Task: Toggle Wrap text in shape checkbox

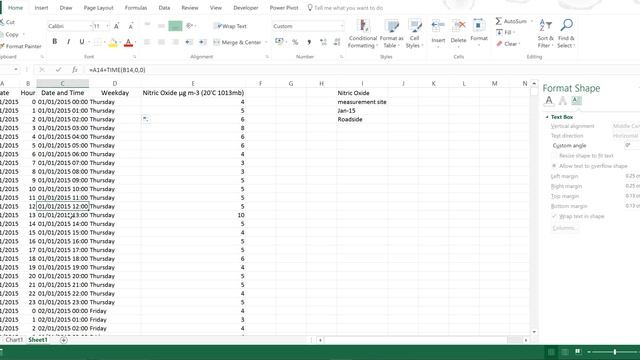Action: 554,216
